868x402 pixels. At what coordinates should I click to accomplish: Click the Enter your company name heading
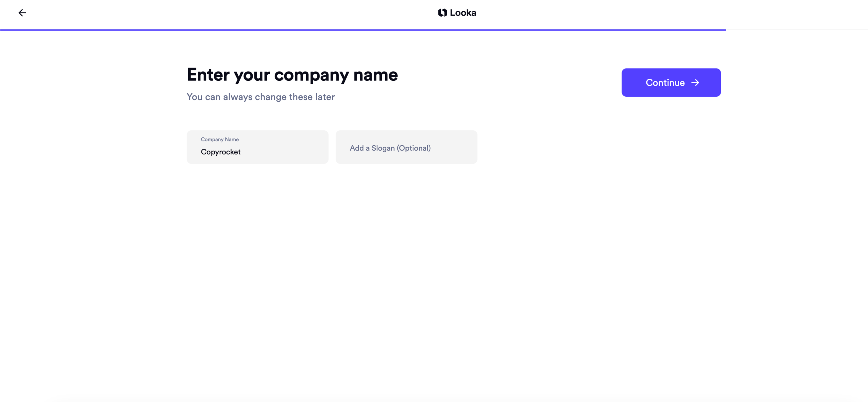pyautogui.click(x=292, y=75)
